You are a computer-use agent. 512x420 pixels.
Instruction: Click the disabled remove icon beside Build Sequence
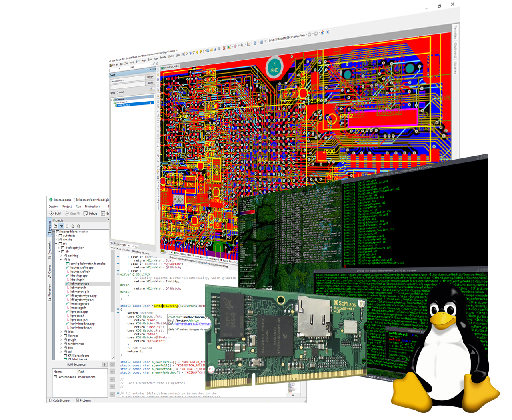pyautogui.click(x=112, y=364)
